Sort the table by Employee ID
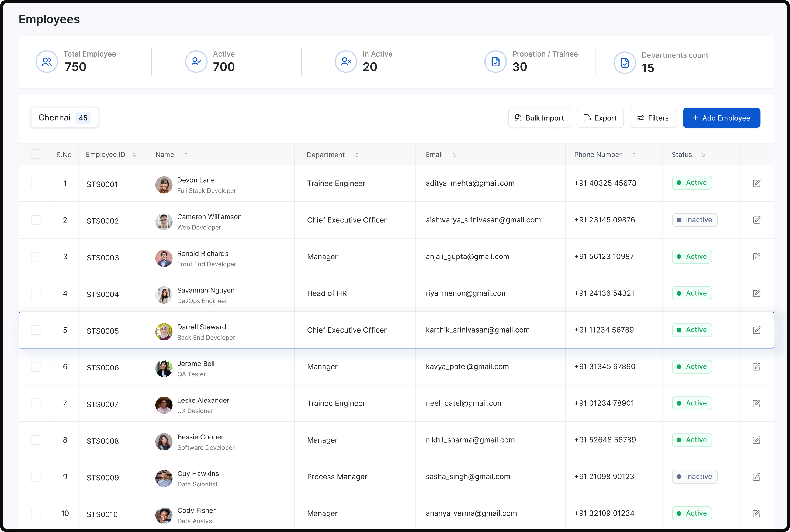This screenshot has height=532, width=790. (134, 154)
